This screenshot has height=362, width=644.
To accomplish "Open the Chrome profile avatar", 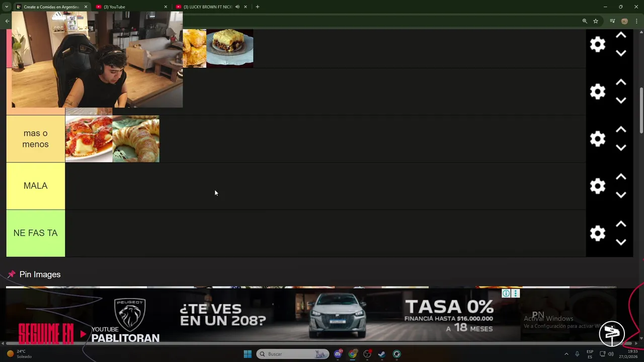I will pos(624,21).
